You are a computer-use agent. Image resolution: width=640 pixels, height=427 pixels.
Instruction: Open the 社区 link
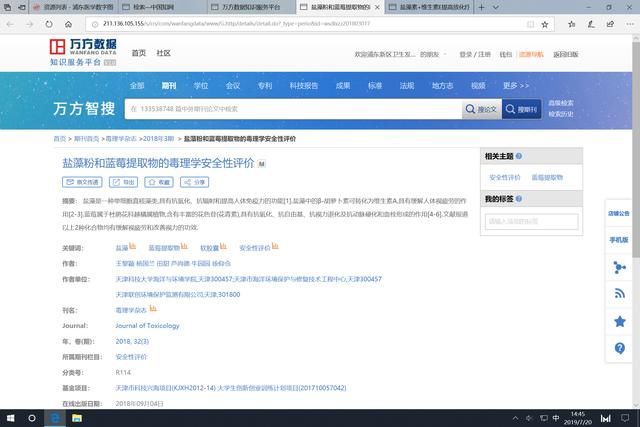pos(164,53)
